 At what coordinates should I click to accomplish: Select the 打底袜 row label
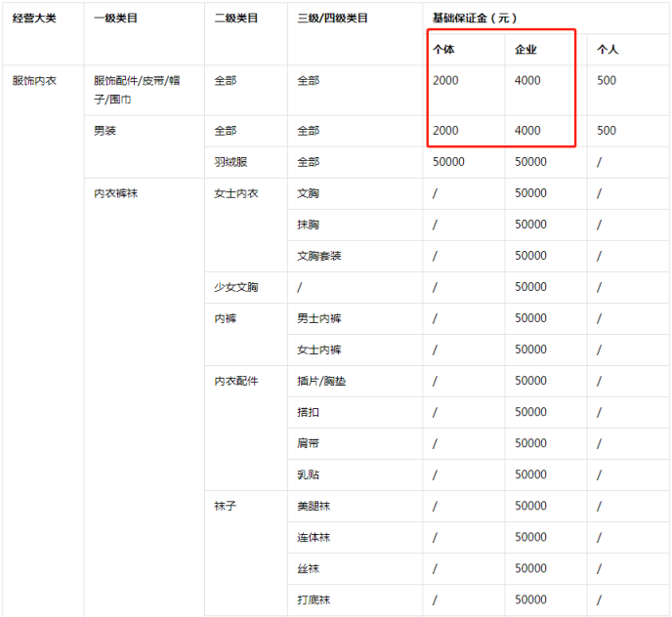pyautogui.click(x=314, y=599)
